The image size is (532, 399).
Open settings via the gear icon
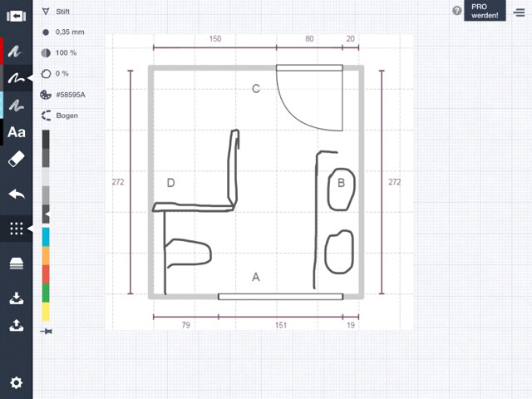coord(16,382)
